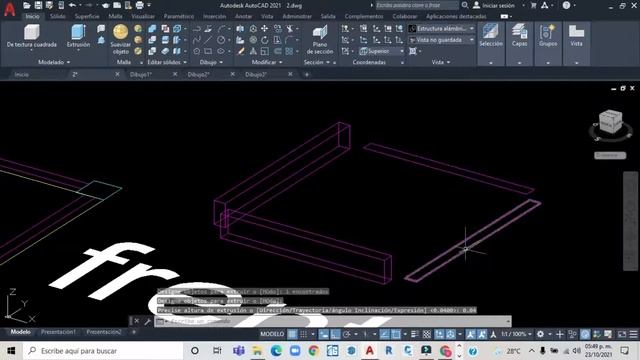Click the AutoCAD application menu A button
This screenshot has height=360, width=640.
[9, 8]
